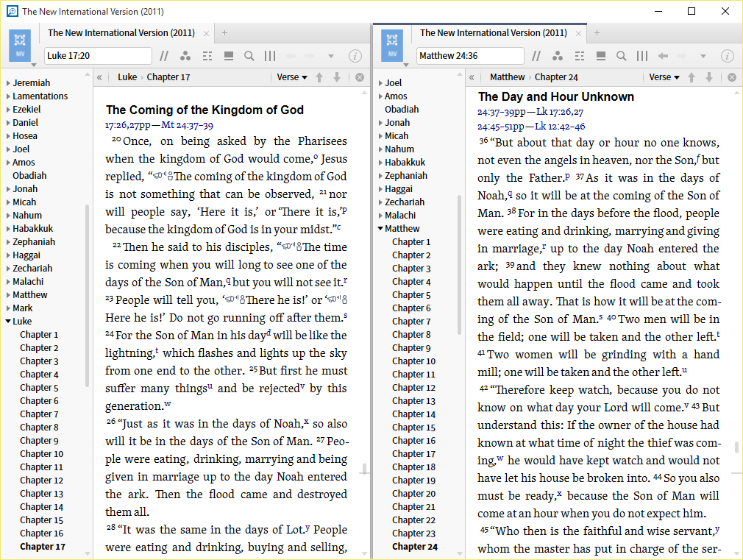
Task: Close the left NIV tab
Action: (206, 33)
